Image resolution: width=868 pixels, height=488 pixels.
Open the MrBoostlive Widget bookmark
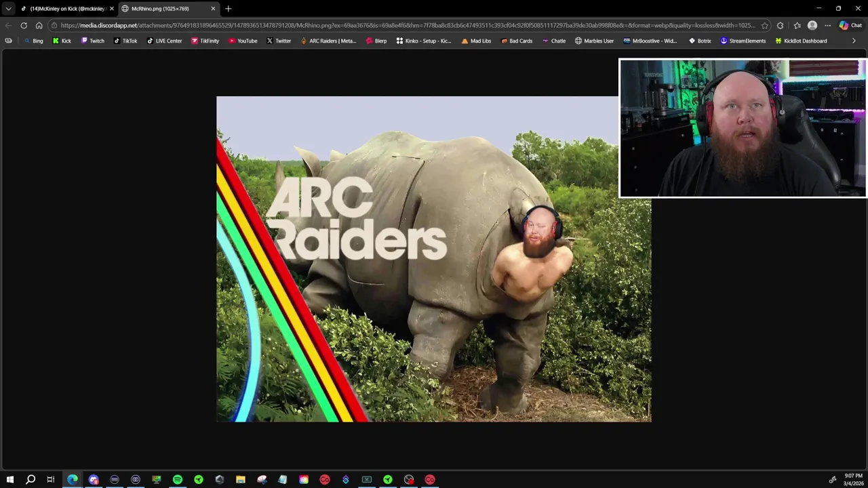click(650, 41)
